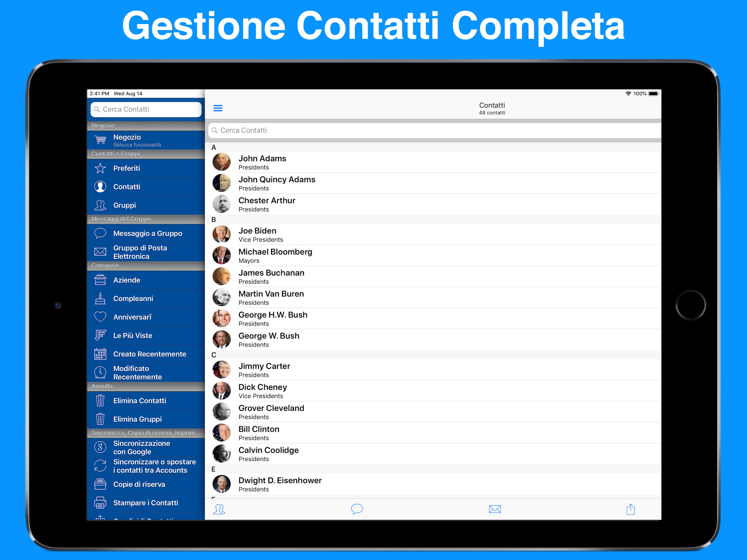Viewport: 747px width, 560px height.
Task: Click the sidebar Cerca Contatti search field
Action: pyautogui.click(x=146, y=109)
